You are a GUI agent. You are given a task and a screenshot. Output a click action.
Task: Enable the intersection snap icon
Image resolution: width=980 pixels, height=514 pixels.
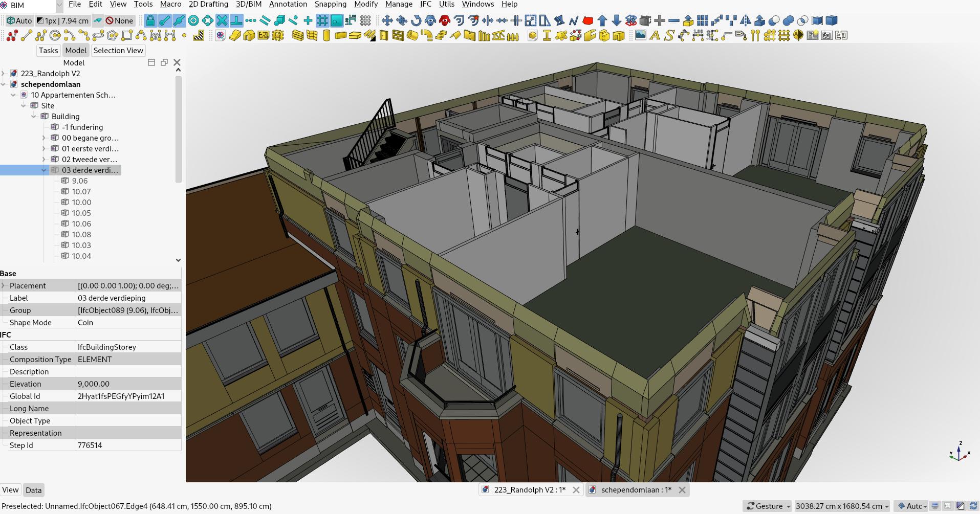pos(222,20)
